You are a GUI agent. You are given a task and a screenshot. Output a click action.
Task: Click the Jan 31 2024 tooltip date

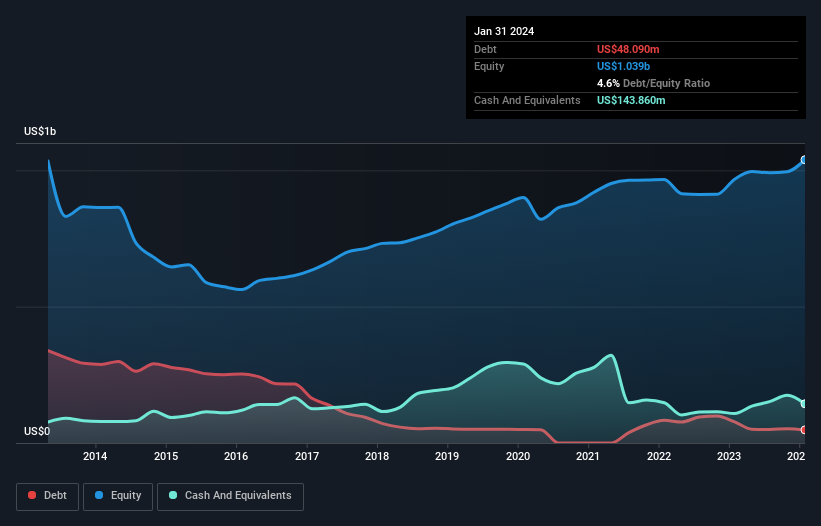click(504, 31)
